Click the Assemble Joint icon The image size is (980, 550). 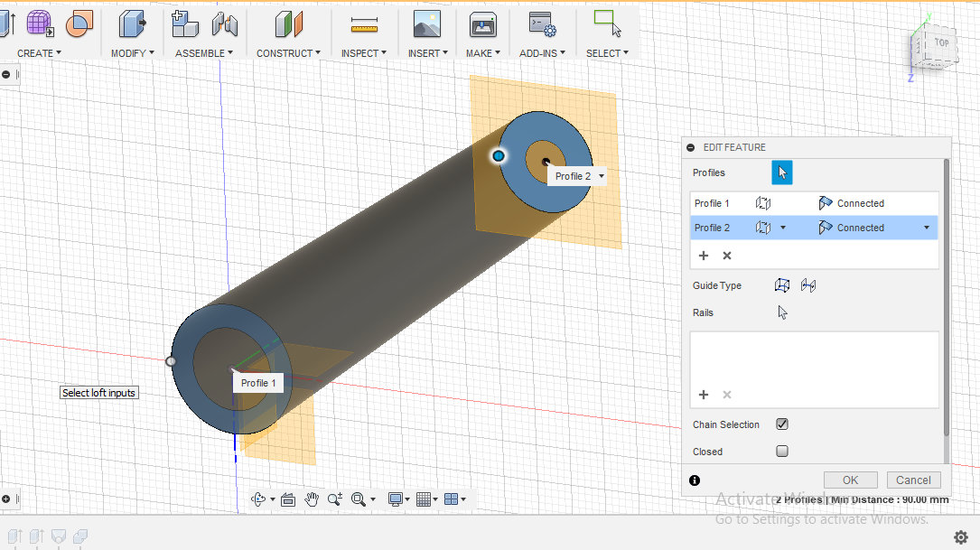pyautogui.click(x=224, y=23)
